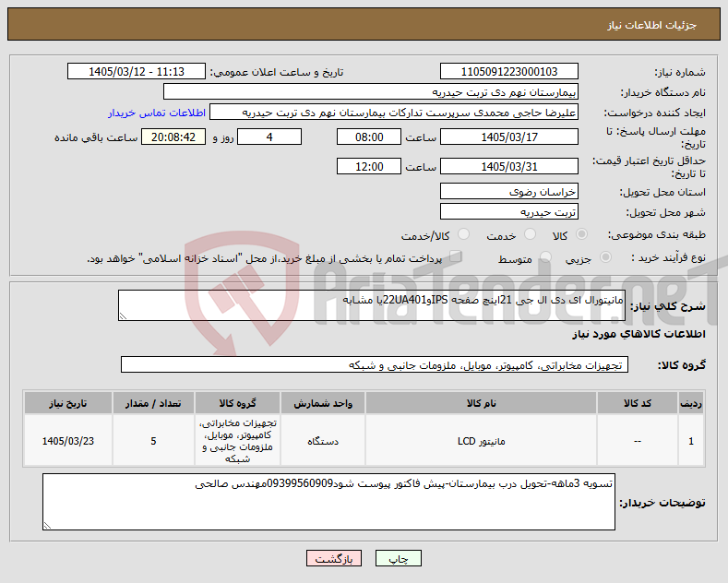Click the delivery province field خراسان رضوی
This screenshot has height=583, width=728.
coord(508,191)
